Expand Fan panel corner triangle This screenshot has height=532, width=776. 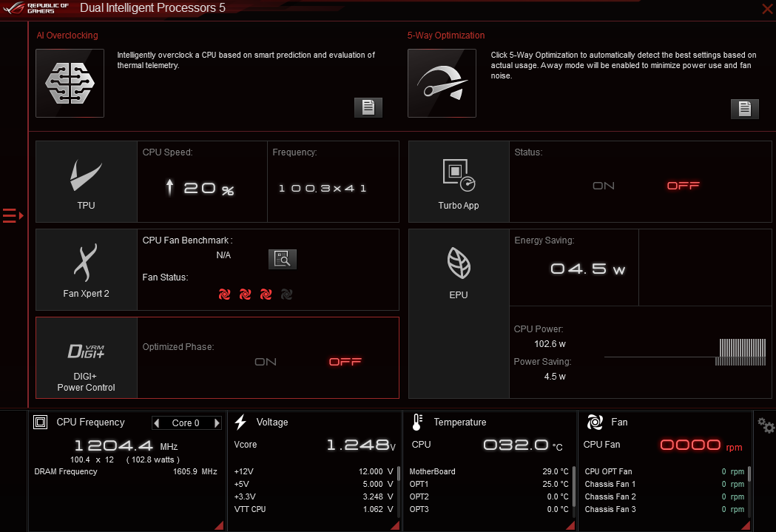click(746, 525)
